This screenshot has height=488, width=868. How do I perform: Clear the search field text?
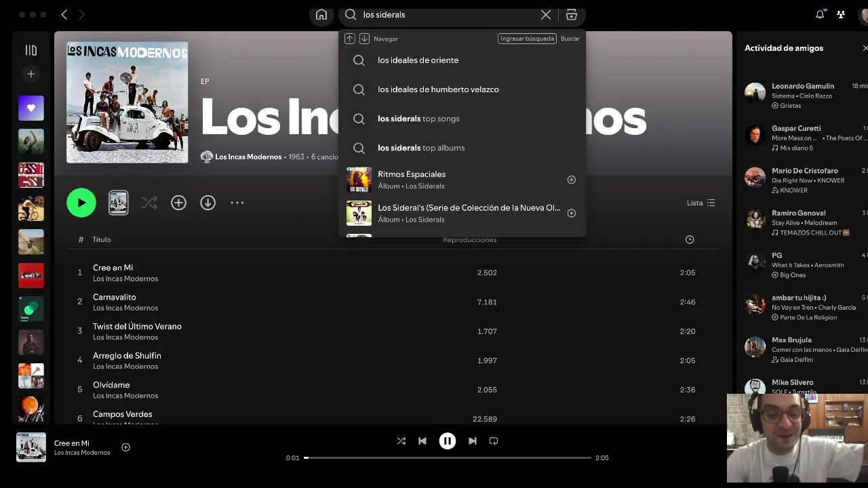(x=546, y=15)
